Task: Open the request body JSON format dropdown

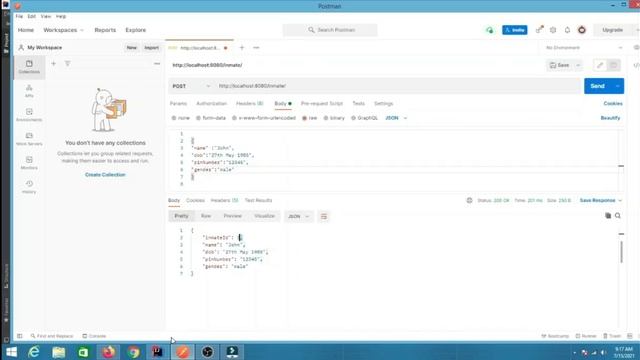Action: pyautogui.click(x=396, y=118)
